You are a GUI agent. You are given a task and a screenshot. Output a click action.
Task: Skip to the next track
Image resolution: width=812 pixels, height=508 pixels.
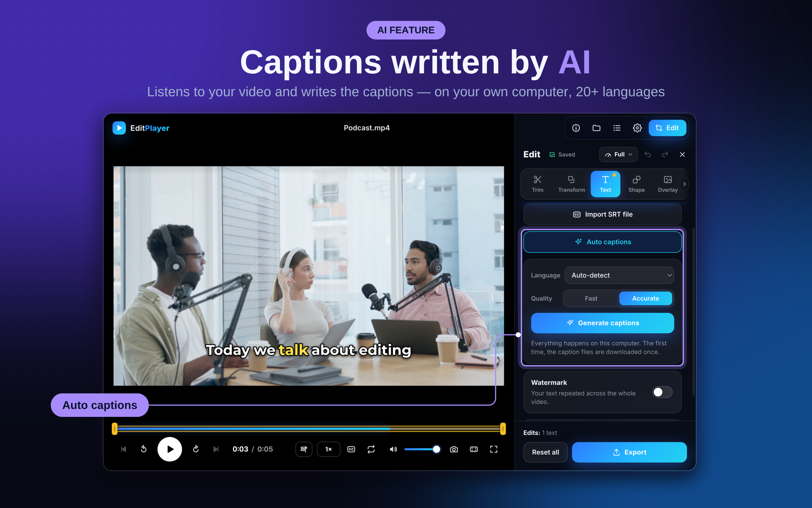[x=216, y=449]
